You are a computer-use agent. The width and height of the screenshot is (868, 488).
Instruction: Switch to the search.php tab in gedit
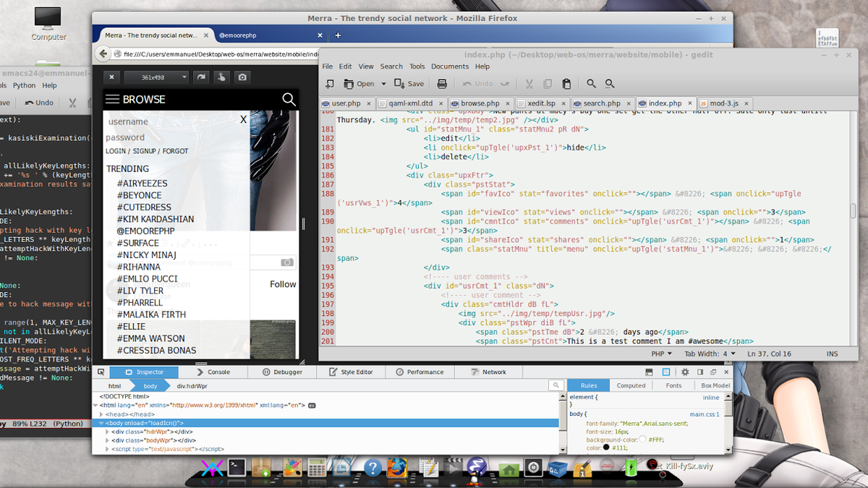pos(602,103)
